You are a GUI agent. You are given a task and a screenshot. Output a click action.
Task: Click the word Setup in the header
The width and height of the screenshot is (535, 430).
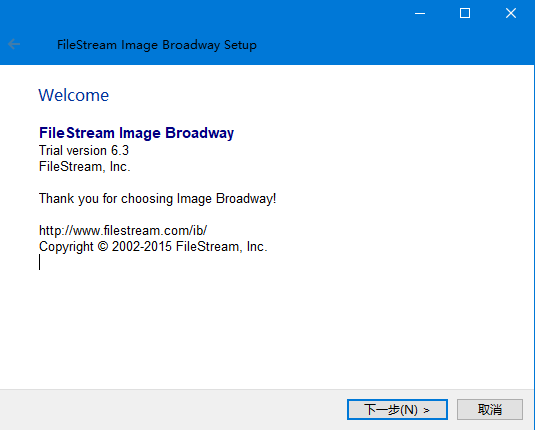click(240, 45)
